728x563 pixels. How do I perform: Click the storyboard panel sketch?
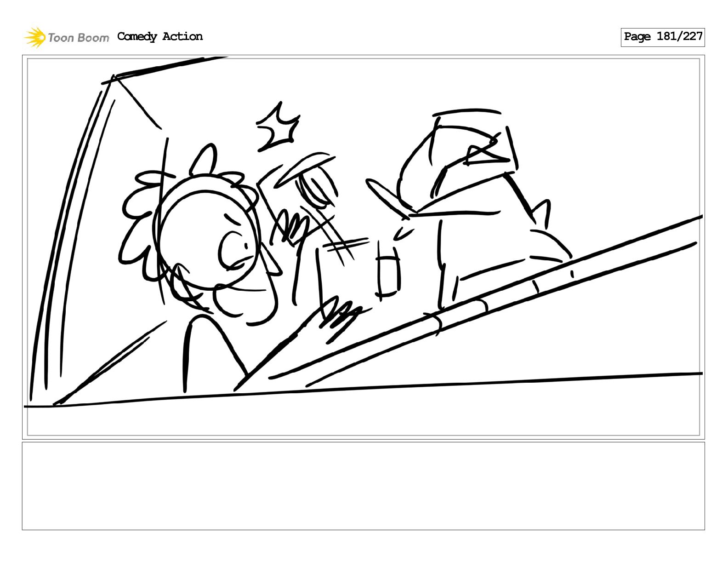363,247
